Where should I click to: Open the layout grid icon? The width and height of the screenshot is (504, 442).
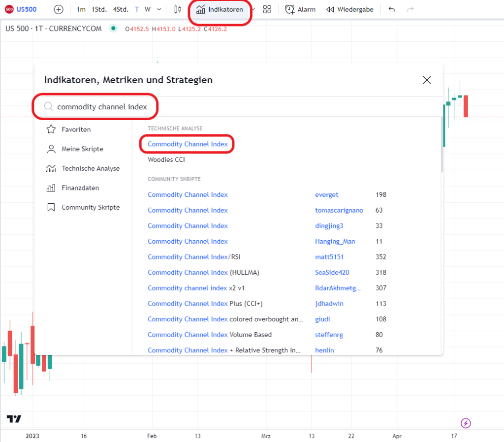267,9
